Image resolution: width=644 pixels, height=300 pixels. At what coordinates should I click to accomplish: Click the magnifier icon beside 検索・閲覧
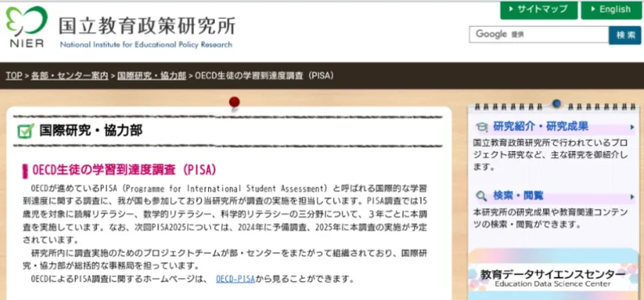click(x=481, y=196)
